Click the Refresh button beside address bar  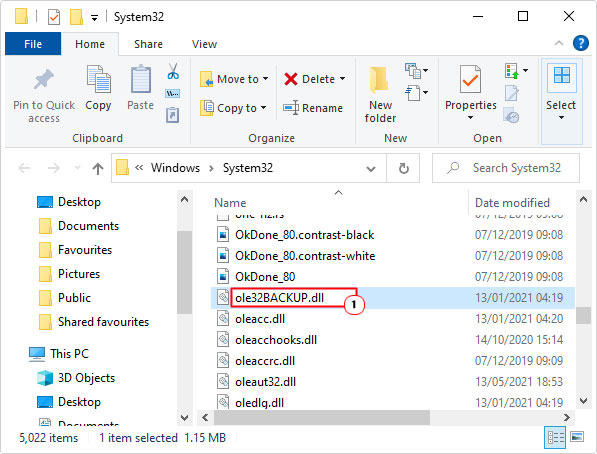[404, 168]
